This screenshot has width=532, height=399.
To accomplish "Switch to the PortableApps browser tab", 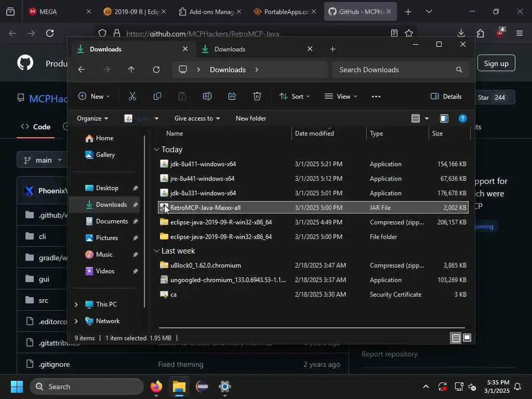I will coord(285,11).
